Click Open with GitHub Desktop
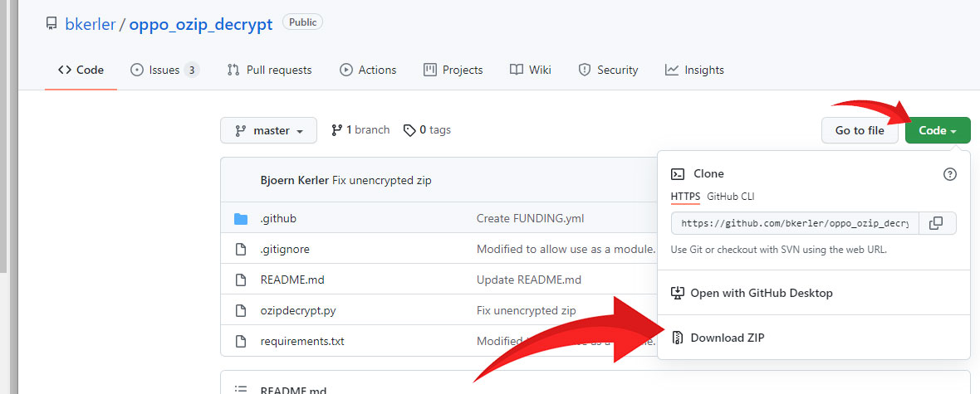This screenshot has width=980, height=394. [762, 293]
